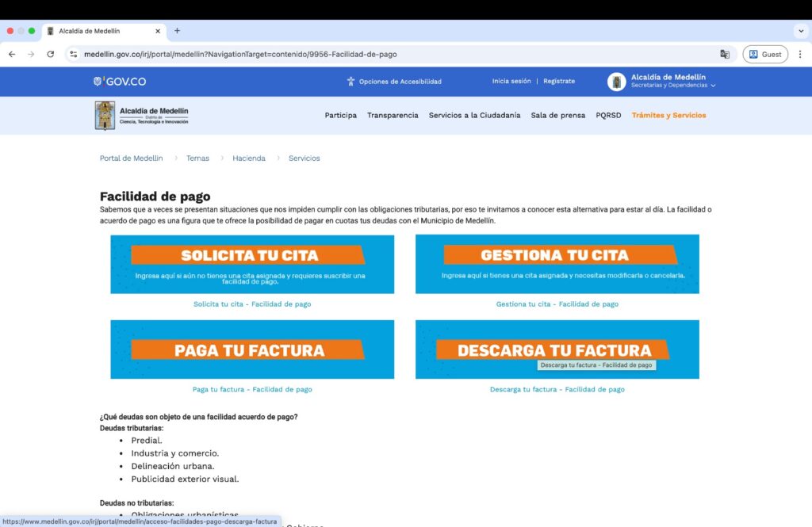The height and width of the screenshot is (527, 812).
Task: Open a new browser tab
Action: pos(177,31)
